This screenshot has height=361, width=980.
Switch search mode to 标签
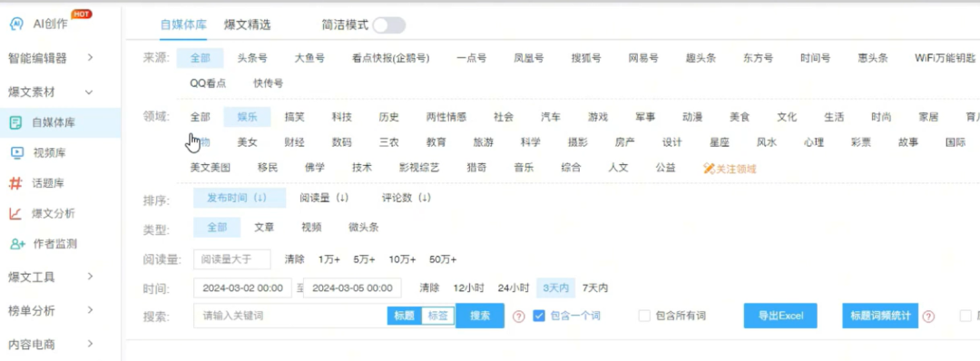click(x=438, y=316)
